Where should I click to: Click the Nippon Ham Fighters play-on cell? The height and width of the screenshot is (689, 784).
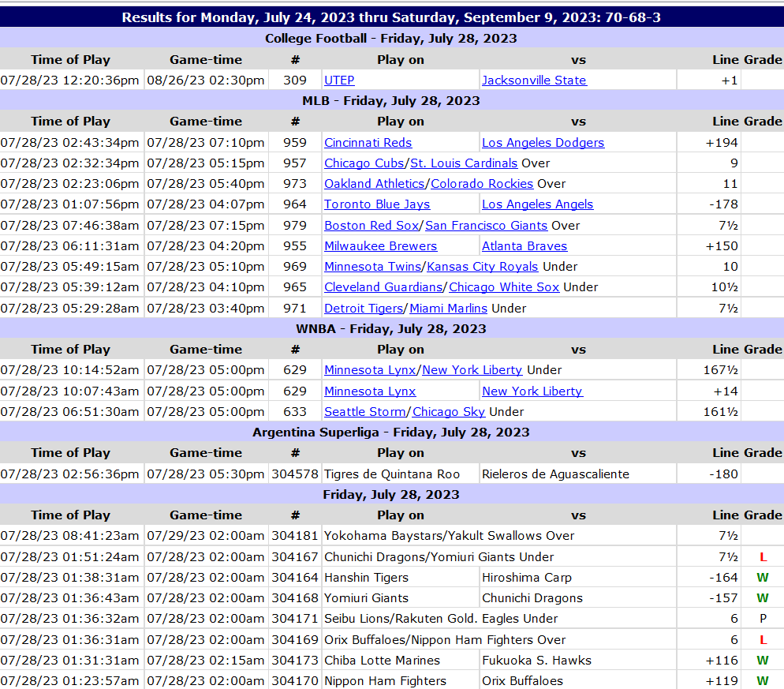click(401, 681)
